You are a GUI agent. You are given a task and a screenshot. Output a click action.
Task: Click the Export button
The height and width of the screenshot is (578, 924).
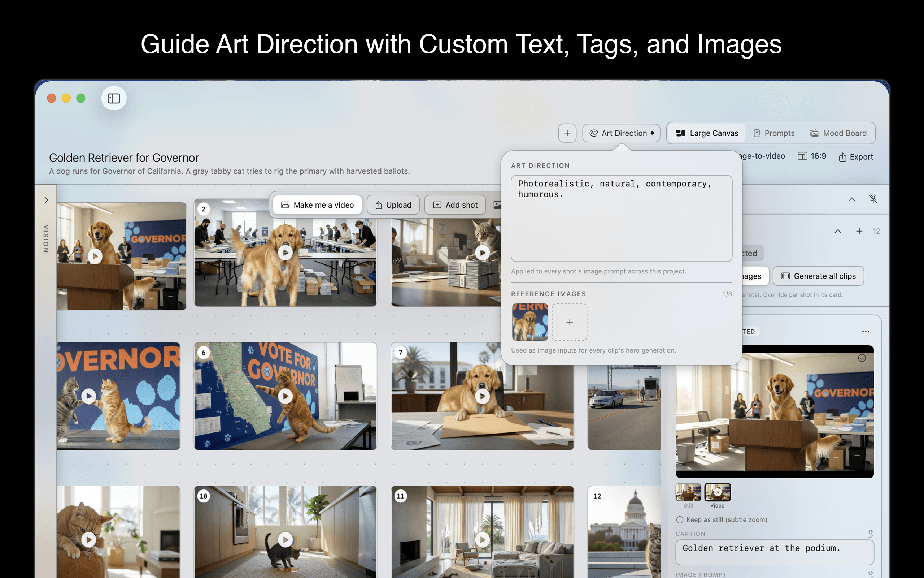click(x=856, y=157)
